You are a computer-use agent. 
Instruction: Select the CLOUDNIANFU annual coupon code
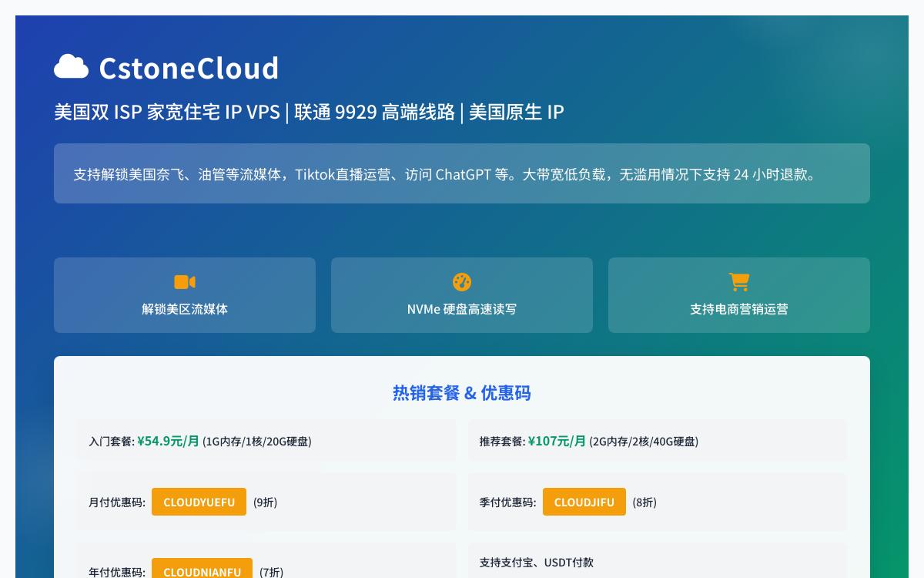point(203,572)
